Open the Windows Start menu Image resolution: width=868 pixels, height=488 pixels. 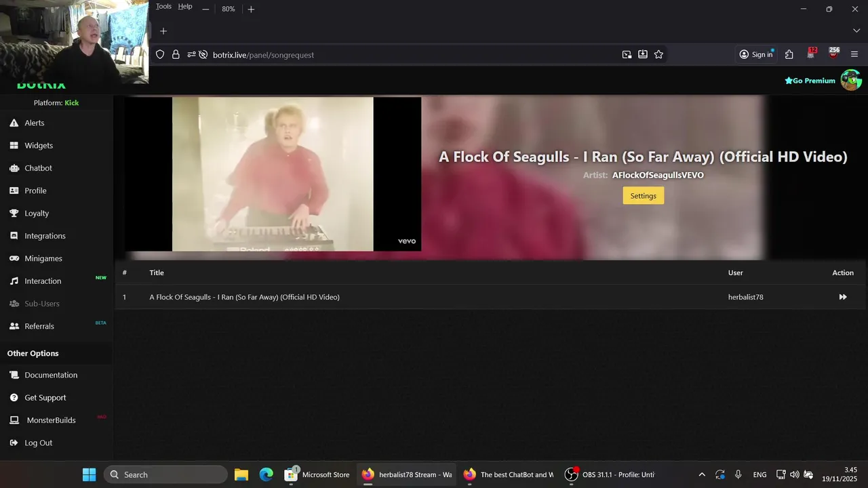click(x=89, y=474)
